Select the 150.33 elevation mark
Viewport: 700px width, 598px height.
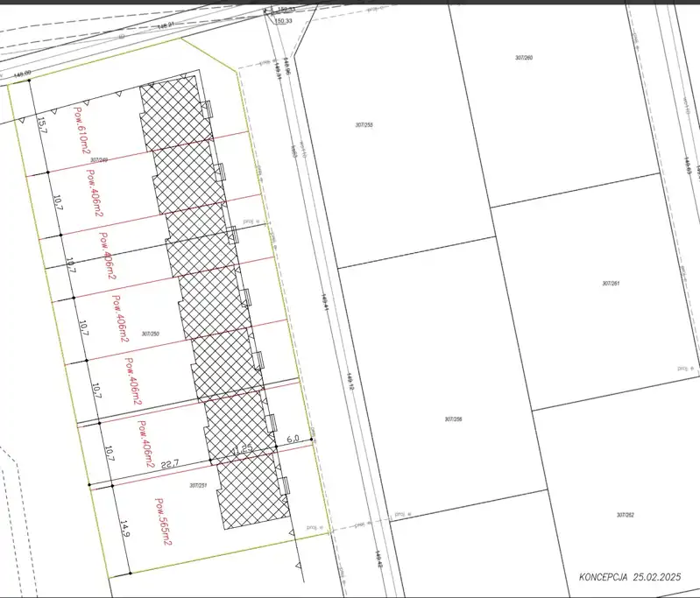pos(283,19)
